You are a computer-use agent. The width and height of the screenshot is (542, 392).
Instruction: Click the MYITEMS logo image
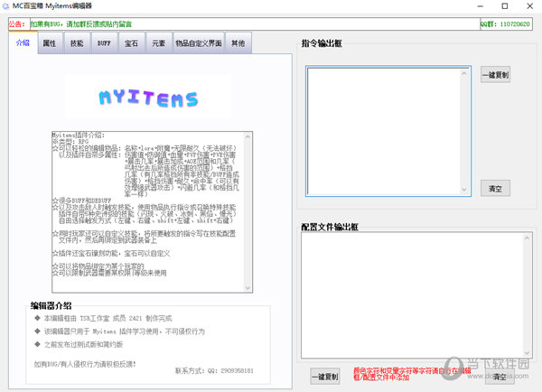click(x=148, y=97)
